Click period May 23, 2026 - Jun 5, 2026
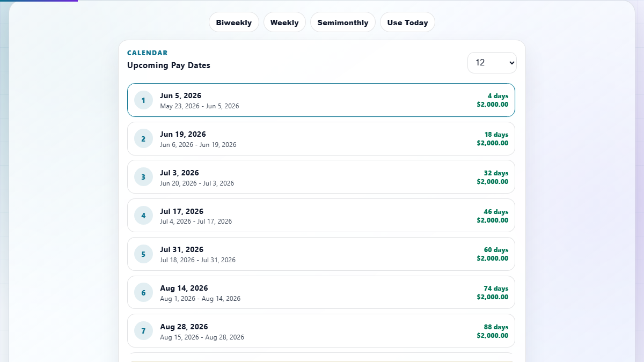 point(200,106)
